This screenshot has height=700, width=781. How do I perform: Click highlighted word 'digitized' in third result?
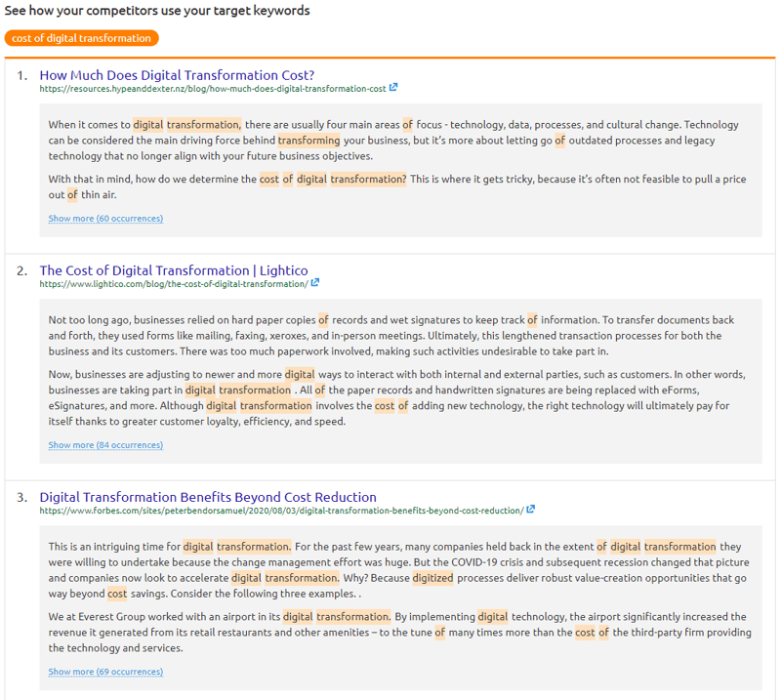[x=432, y=578]
